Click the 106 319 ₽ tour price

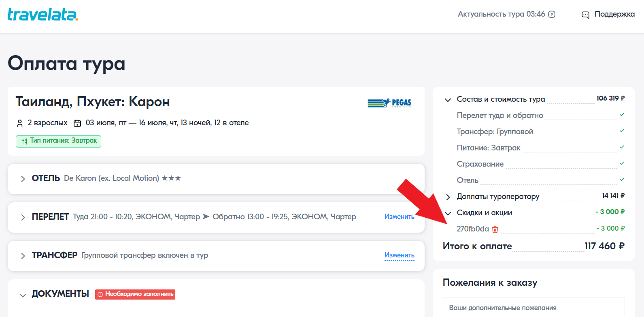pos(610,99)
